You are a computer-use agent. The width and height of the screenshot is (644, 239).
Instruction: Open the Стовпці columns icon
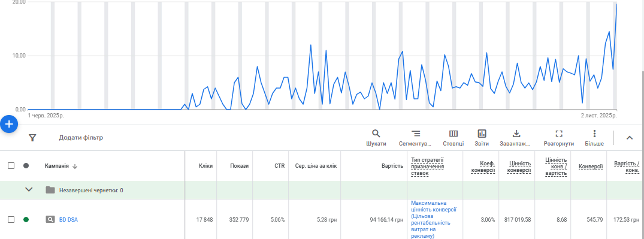453,134
